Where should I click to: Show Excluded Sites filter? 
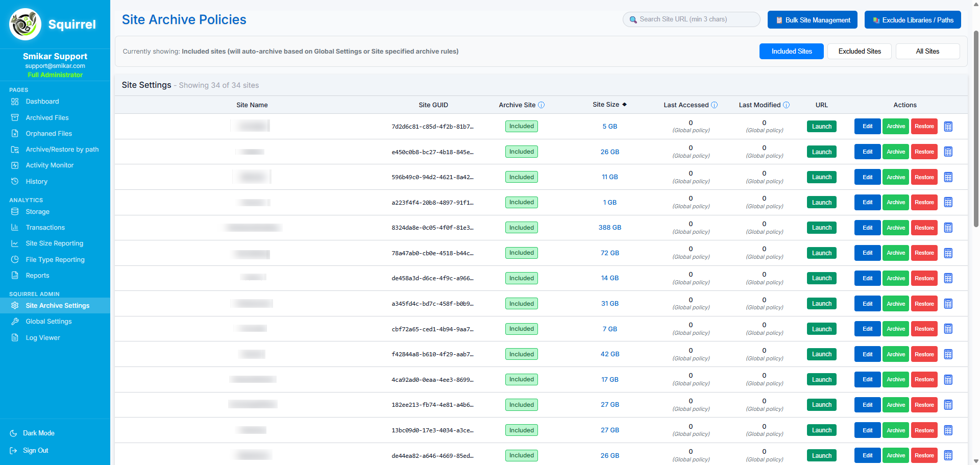click(x=859, y=52)
